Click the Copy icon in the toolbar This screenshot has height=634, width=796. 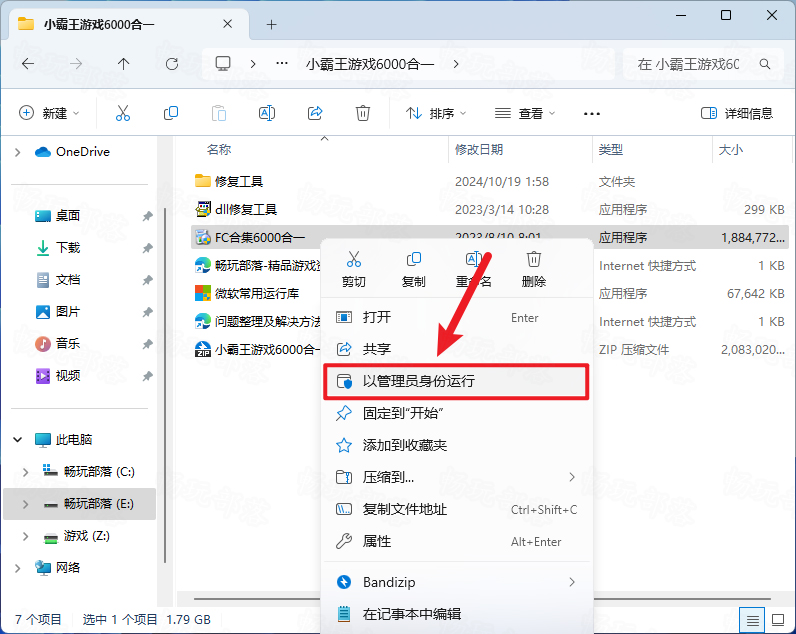tap(171, 113)
